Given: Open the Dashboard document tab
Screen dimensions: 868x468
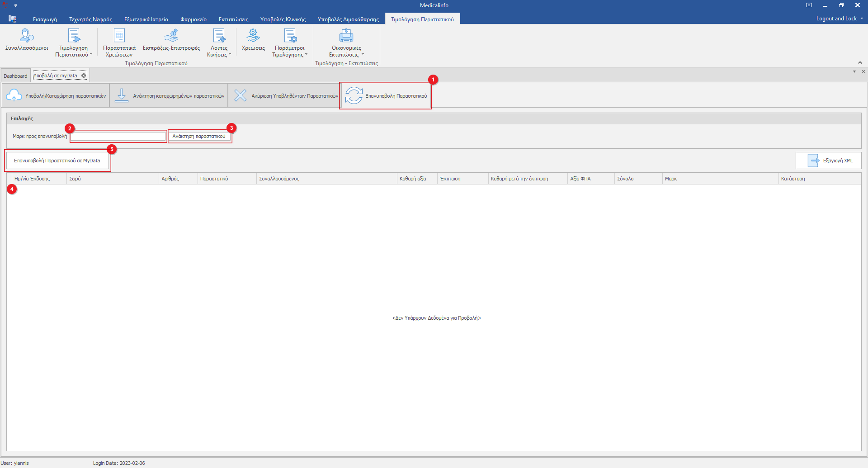Looking at the screenshot, I should (x=15, y=76).
